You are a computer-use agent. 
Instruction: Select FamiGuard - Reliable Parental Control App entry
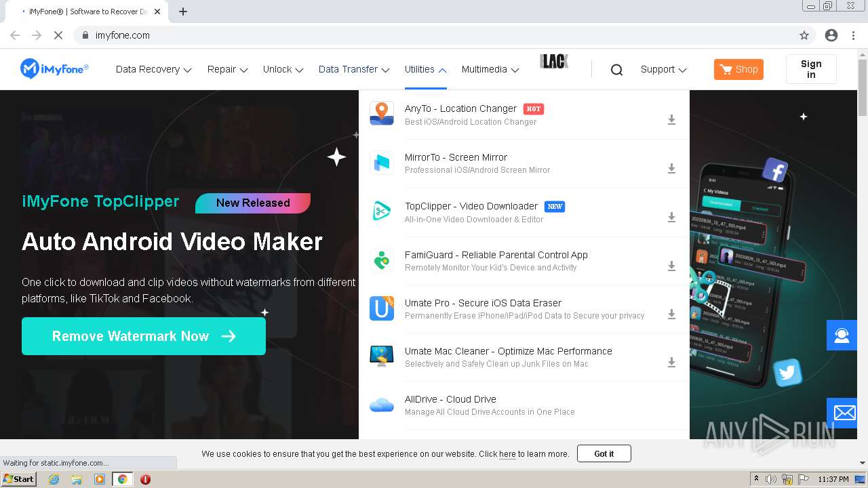(496, 255)
